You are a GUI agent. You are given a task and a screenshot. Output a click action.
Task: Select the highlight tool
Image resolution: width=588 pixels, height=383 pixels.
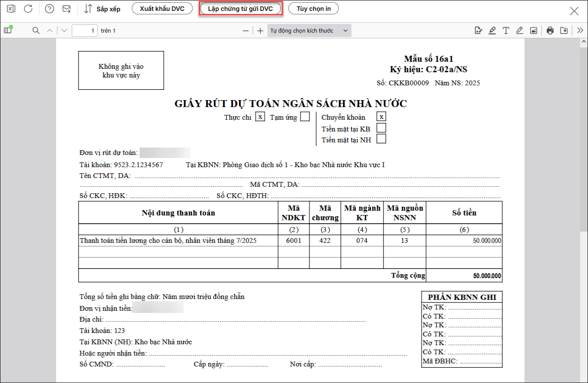(x=492, y=30)
